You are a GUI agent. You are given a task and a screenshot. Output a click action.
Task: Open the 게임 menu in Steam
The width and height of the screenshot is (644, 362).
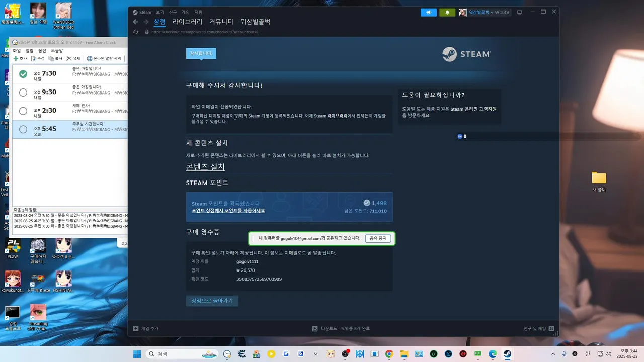[x=186, y=12]
